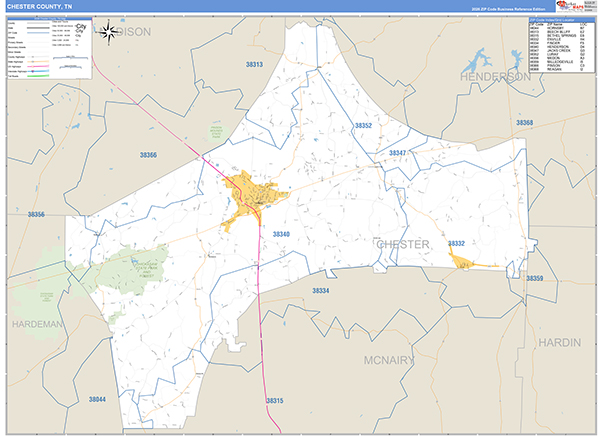This screenshot has width=600, height=436.
Task: Click the Interstate Highways legend entry
Action: pos(29,72)
